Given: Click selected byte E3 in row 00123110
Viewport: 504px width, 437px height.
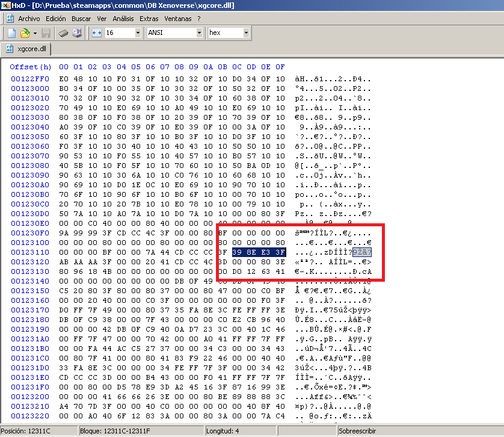Looking at the screenshot, I should tap(266, 252).
